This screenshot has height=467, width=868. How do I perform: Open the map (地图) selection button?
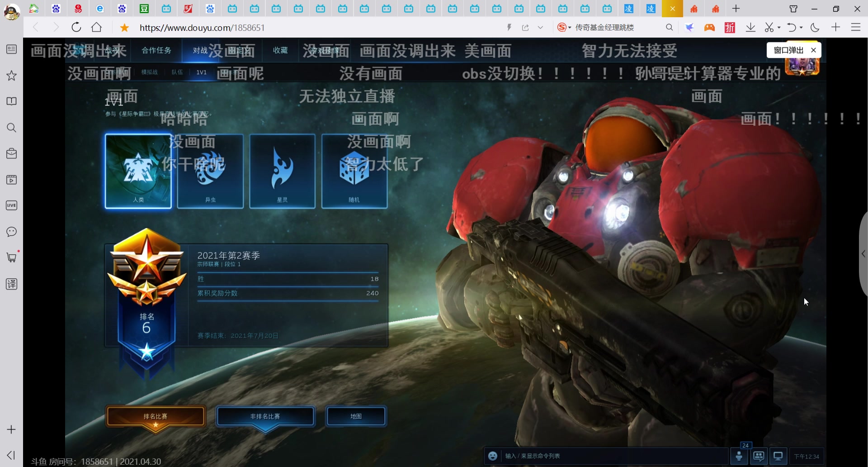(356, 416)
